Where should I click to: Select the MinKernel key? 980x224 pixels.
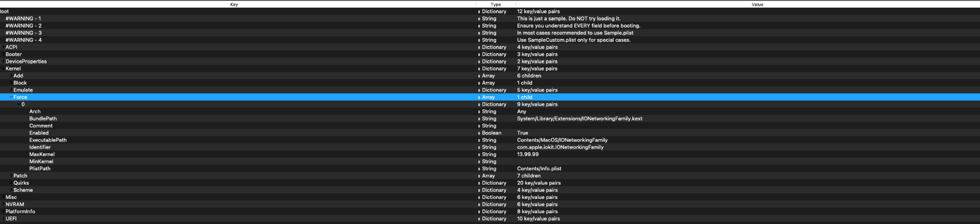(x=41, y=162)
